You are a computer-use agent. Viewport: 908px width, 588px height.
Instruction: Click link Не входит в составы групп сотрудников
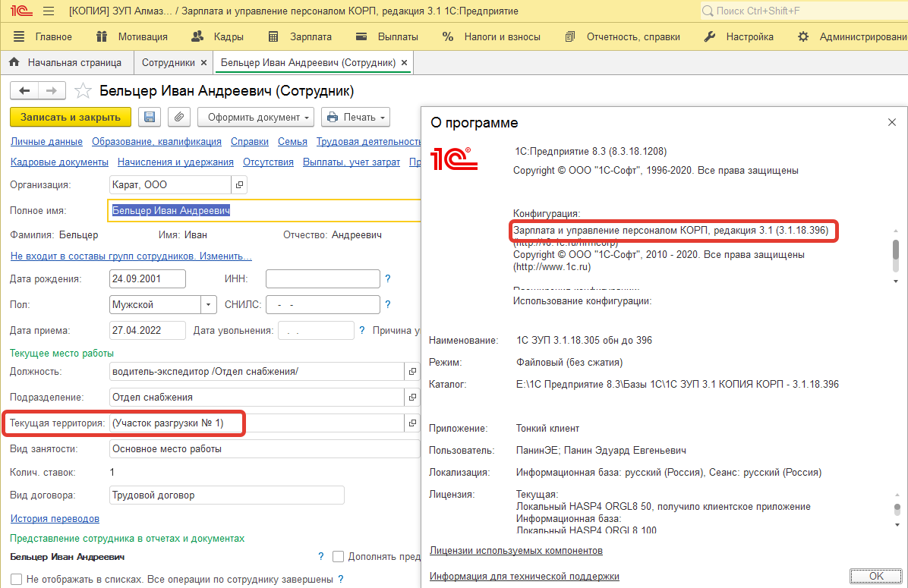point(131,256)
